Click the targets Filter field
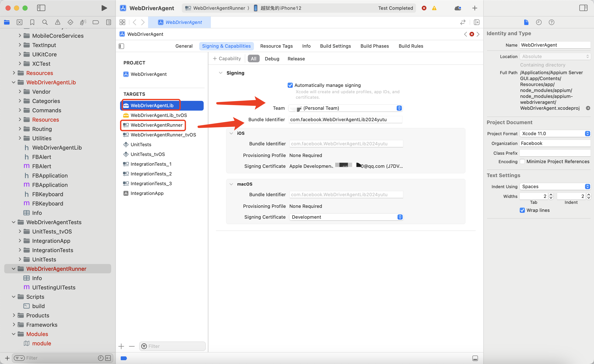 click(172, 346)
